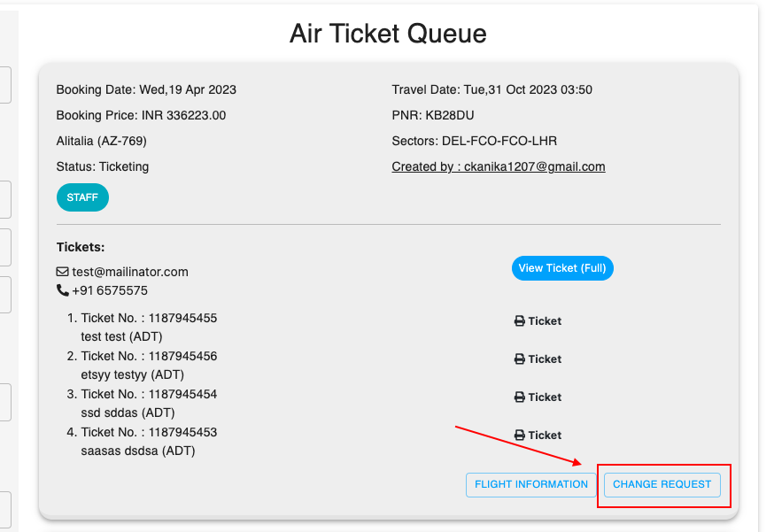The width and height of the screenshot is (774, 532).
Task: Follow the Created by ckanika1207@gmail.com link
Action: (499, 166)
